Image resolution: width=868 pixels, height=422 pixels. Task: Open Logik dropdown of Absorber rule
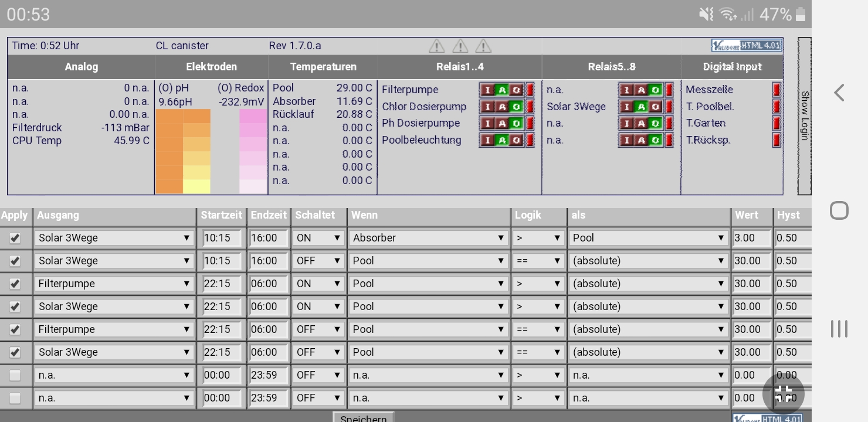[538, 238]
